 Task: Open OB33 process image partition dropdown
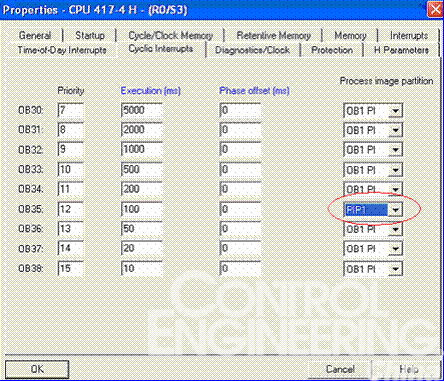click(396, 170)
